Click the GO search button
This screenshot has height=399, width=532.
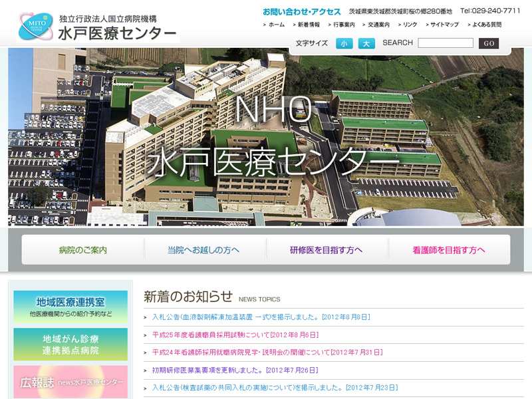click(x=489, y=43)
